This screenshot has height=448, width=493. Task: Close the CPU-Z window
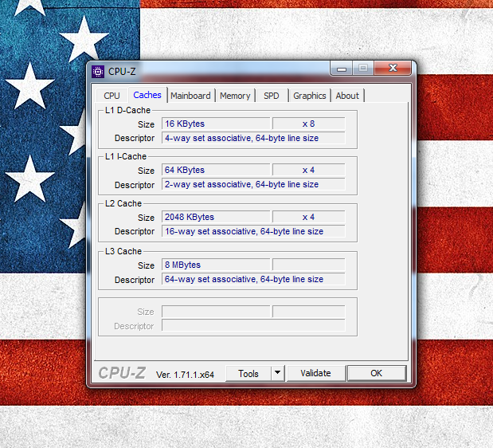pyautogui.click(x=393, y=69)
